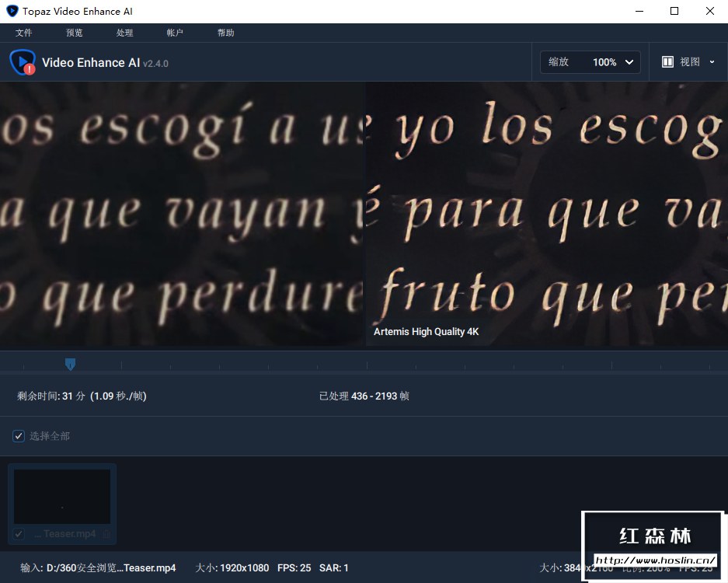The width and height of the screenshot is (728, 583).
Task: Open the 缩放 100% zoom dropdown
Action: pos(590,61)
